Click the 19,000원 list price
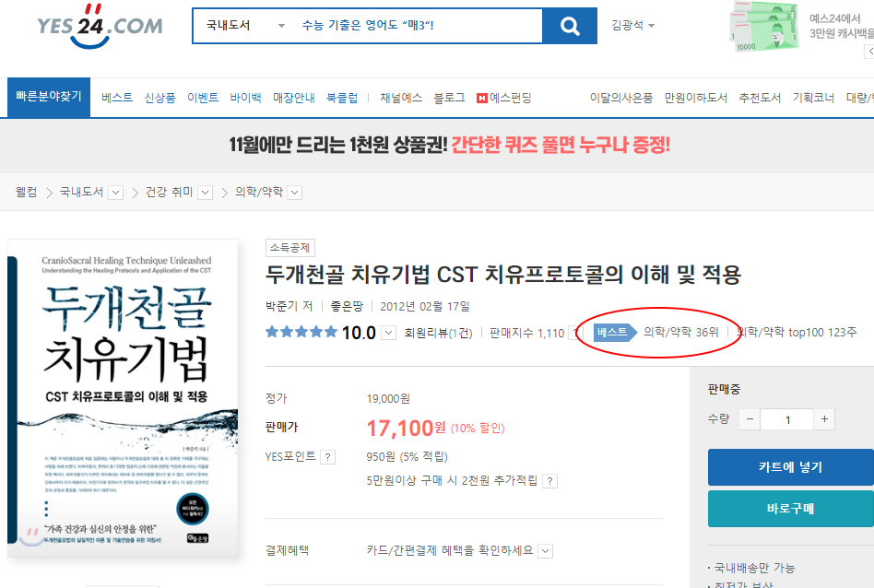 tap(388, 399)
